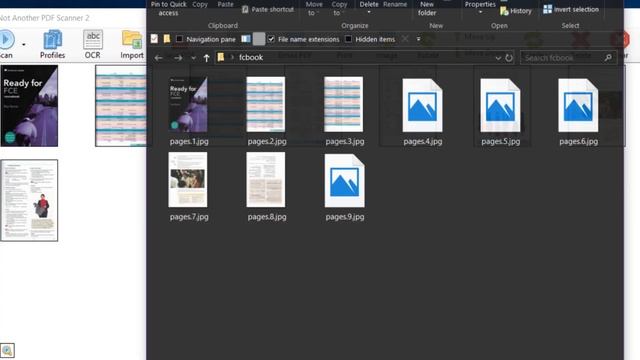Select the Ready for FCE cover thumbnail in NAPS2
The image size is (640, 360).
pyautogui.click(x=29, y=106)
